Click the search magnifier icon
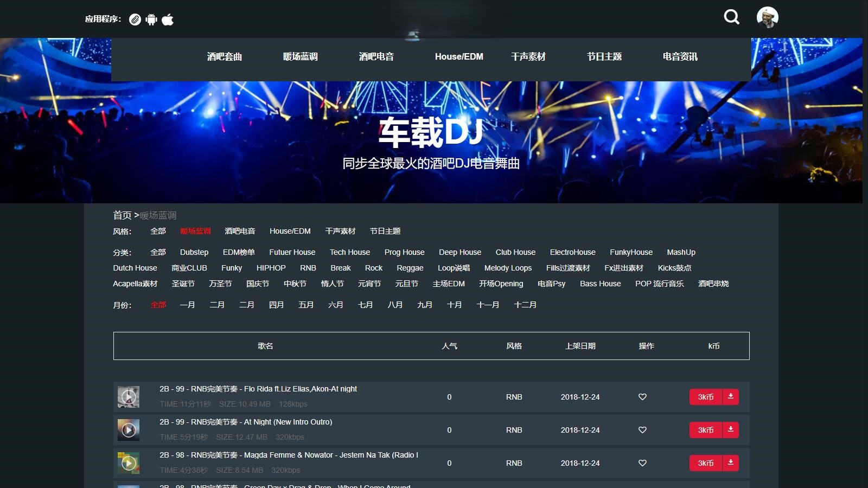 pos(731,17)
